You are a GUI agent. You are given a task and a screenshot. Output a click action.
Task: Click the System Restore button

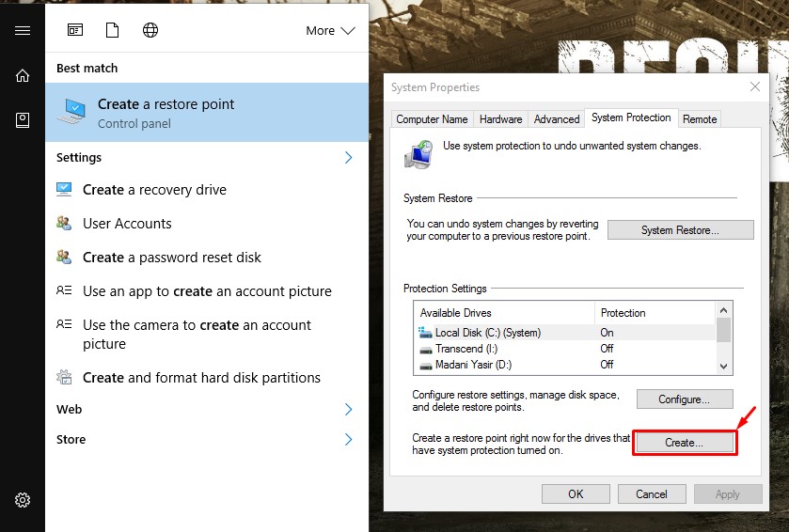(x=680, y=229)
